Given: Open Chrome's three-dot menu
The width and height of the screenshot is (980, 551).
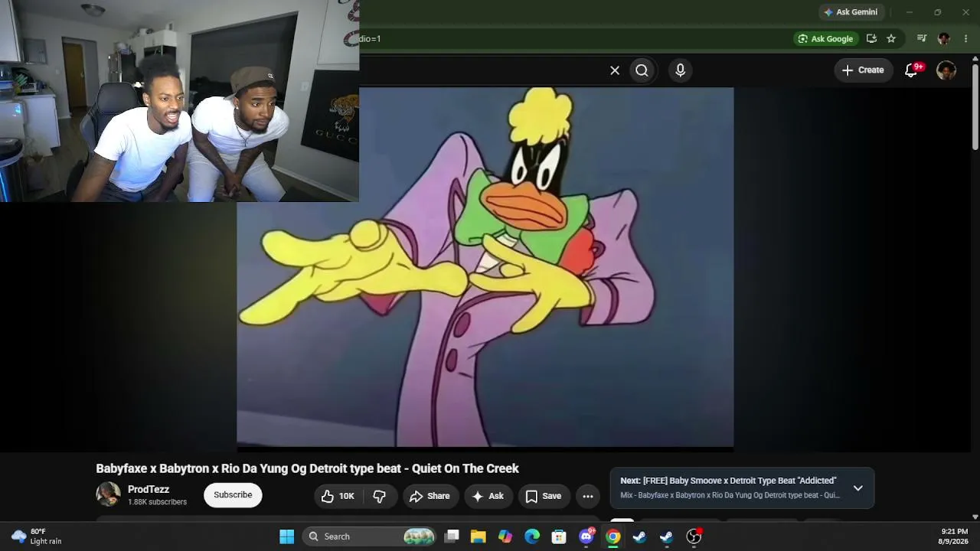Looking at the screenshot, I should [x=965, y=39].
